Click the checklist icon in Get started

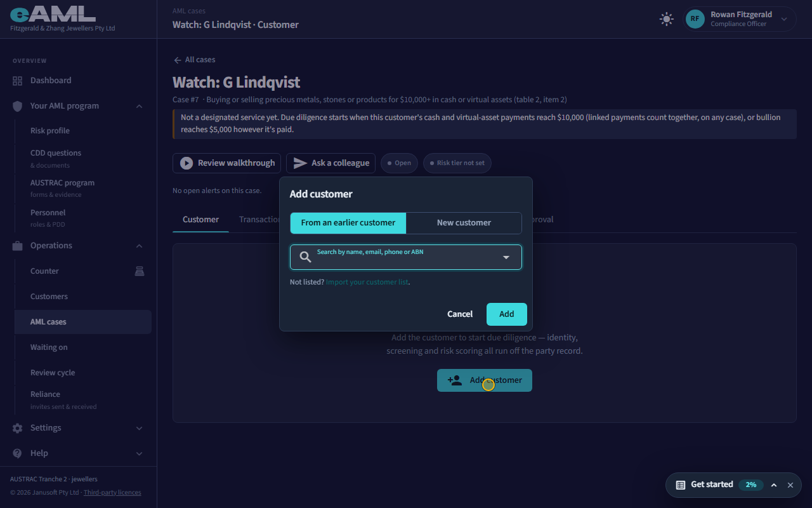tap(681, 485)
